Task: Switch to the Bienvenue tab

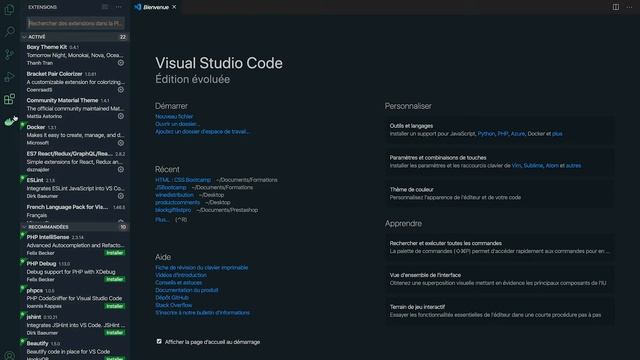Action: click(x=156, y=7)
